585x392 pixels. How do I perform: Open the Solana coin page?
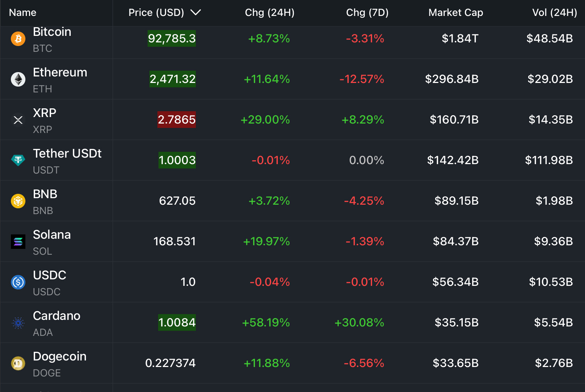52,235
